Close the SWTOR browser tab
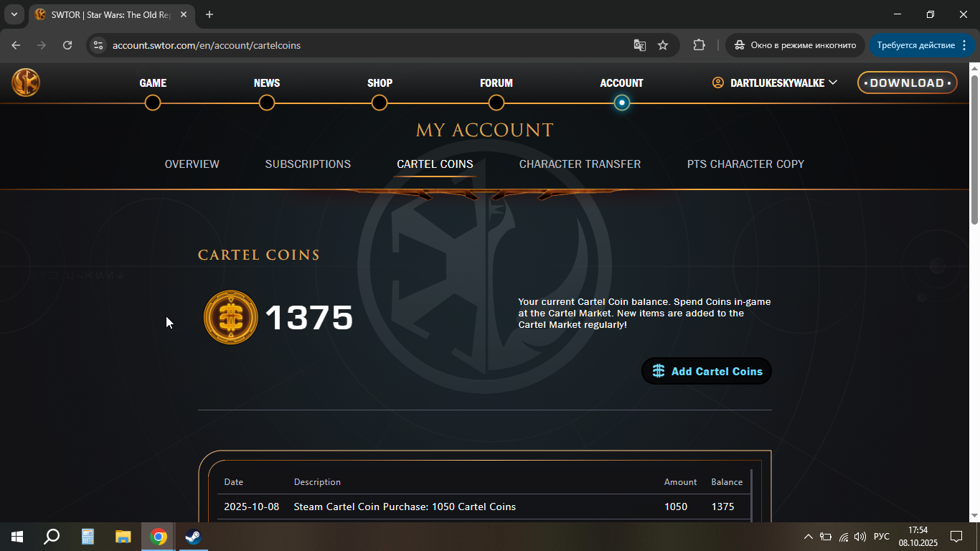The height and width of the screenshot is (551, 980). [x=185, y=14]
